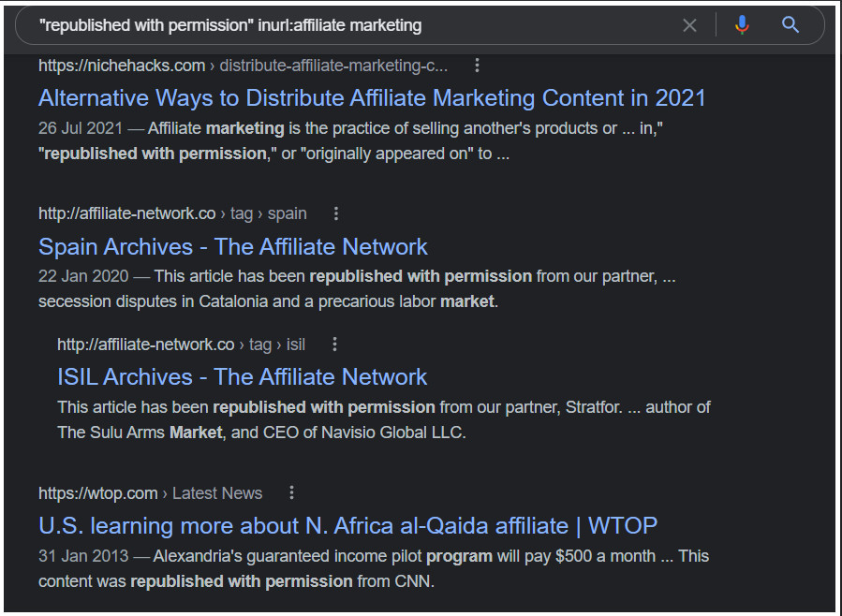Image resolution: width=842 pixels, height=616 pixels.
Task: Click the affiliate-network.co › tag › spain URL
Action: pos(172,213)
